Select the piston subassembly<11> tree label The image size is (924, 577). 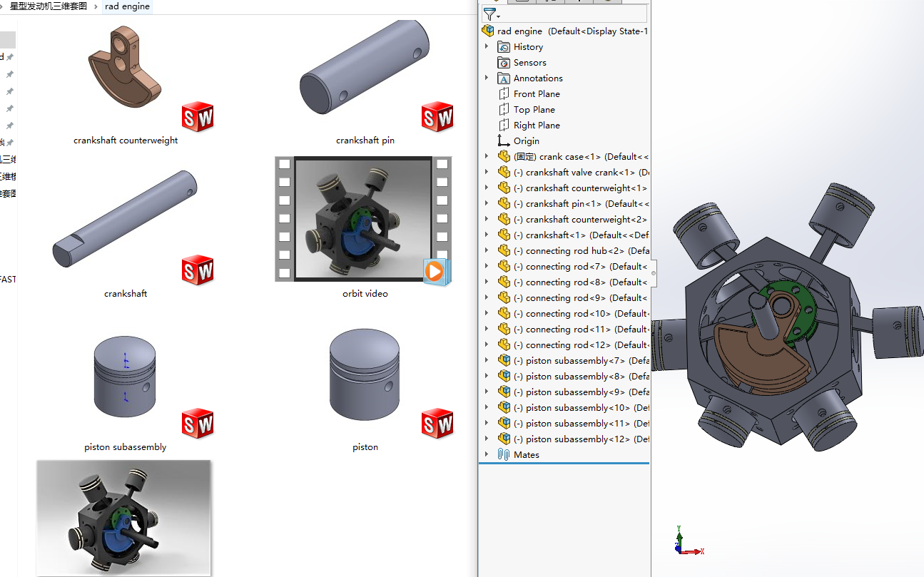(x=581, y=423)
